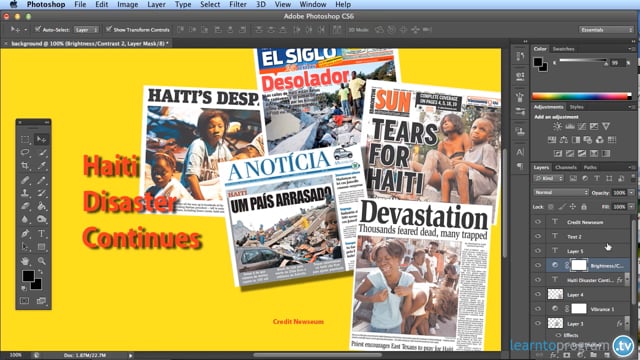Open the Auto-Select Layer dropdown
The width and height of the screenshot is (640, 360).
pos(86,30)
